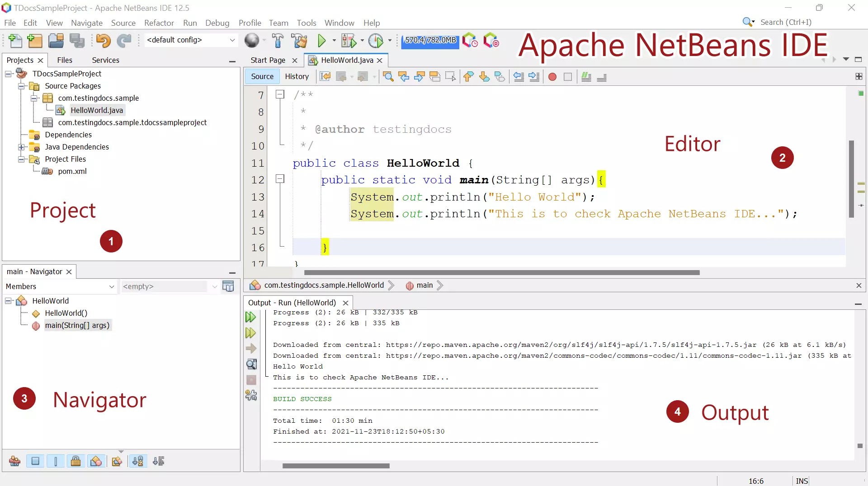Toggle alphabetical sort in Navigator toolbar
This screenshot has height=486, width=868.
click(138, 461)
